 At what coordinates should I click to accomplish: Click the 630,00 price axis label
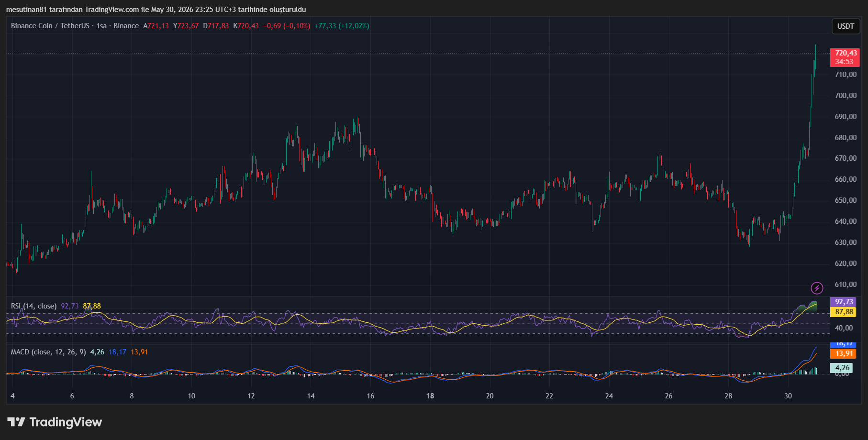click(846, 242)
